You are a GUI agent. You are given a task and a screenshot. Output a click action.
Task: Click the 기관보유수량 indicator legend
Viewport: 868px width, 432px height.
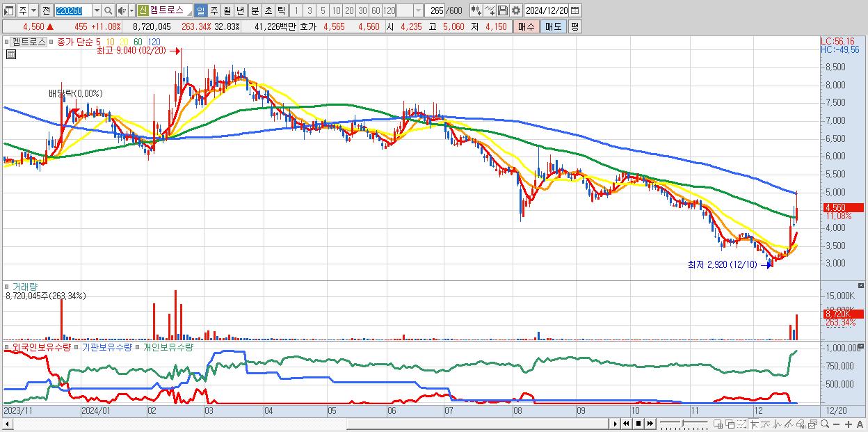(x=106, y=346)
